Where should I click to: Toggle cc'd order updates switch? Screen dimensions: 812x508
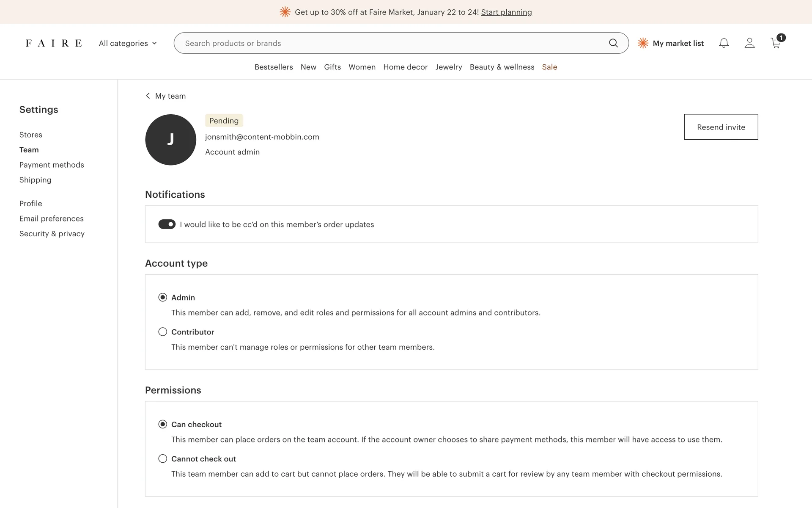click(167, 224)
